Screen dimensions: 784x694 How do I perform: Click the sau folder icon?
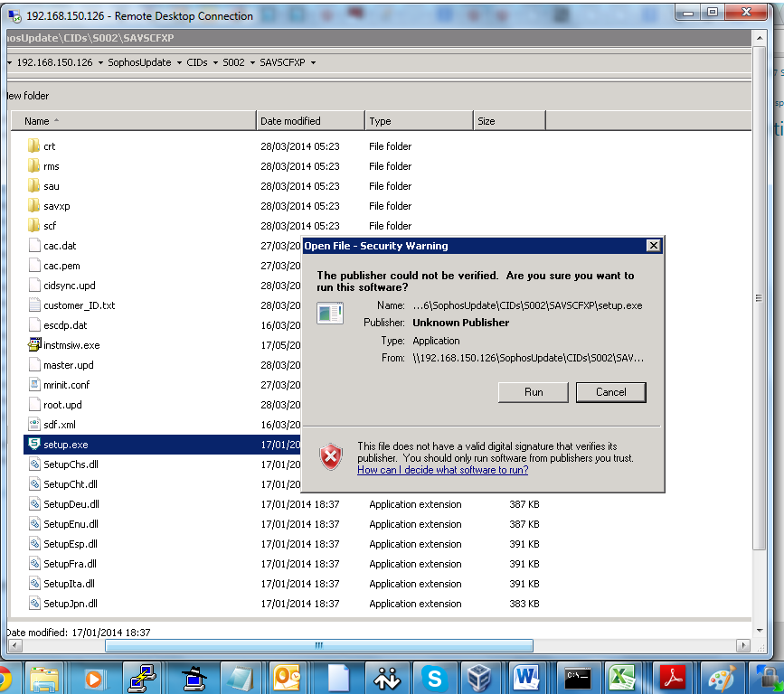point(33,186)
